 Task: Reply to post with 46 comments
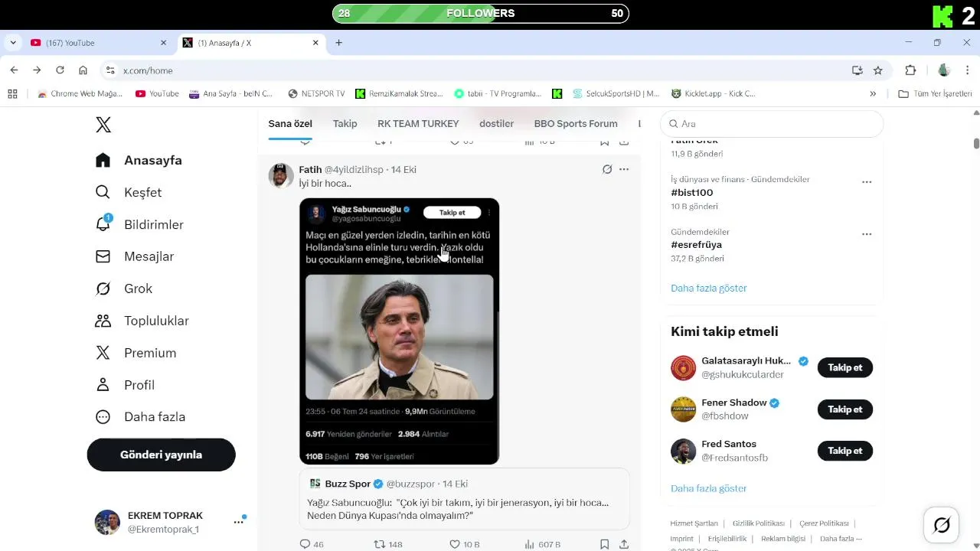pyautogui.click(x=312, y=544)
